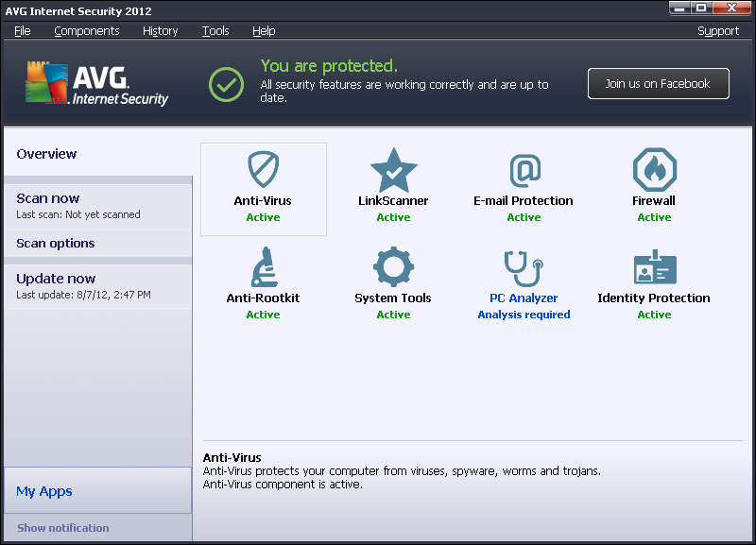The image size is (756, 545).
Task: Open the File menu
Action: coord(23,31)
